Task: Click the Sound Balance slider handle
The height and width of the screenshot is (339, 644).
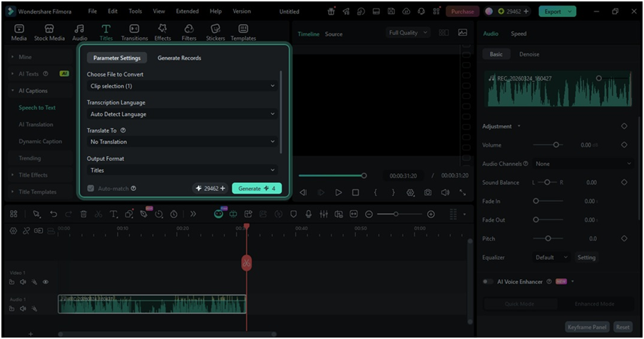Action: 547,182
